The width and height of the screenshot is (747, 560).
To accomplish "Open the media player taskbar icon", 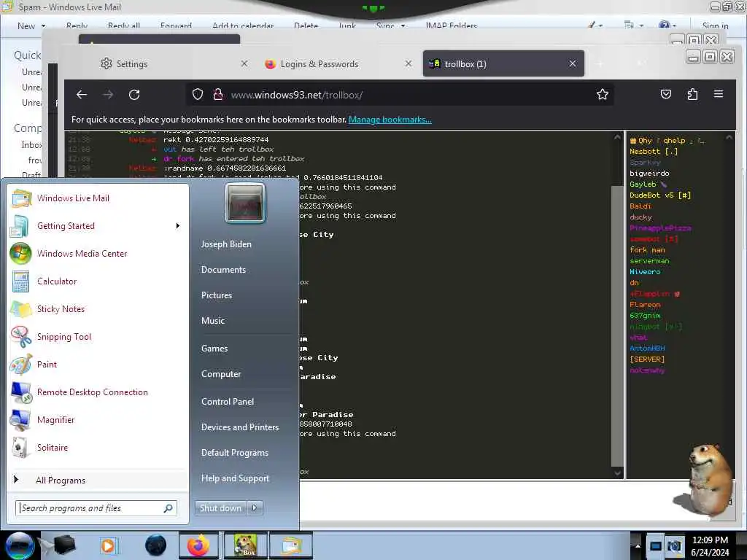I will click(108, 545).
